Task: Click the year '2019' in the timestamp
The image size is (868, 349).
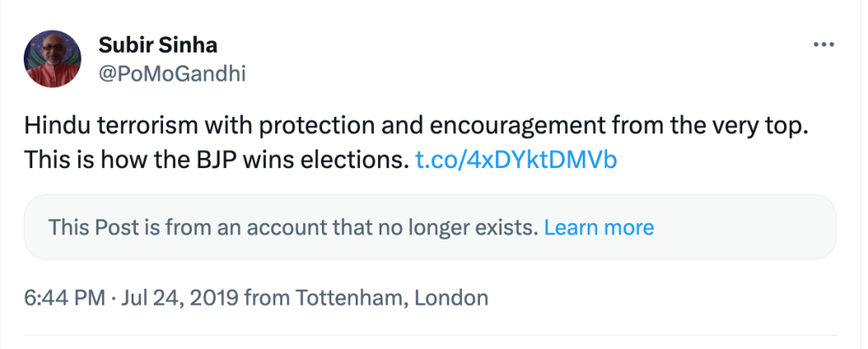Action: point(217,298)
